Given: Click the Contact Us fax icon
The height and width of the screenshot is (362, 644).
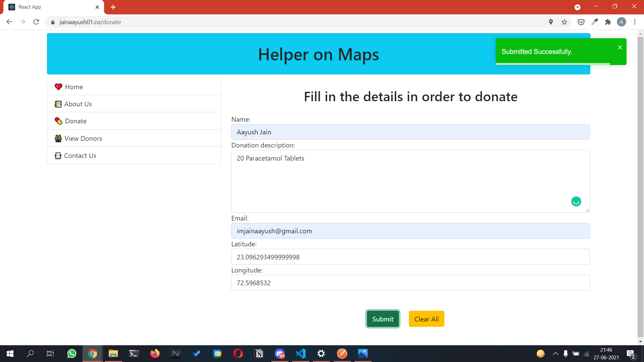Looking at the screenshot, I should pos(58,156).
